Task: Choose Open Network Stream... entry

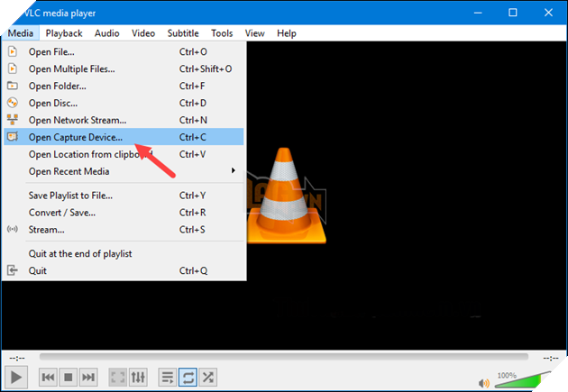Action: 124,120
